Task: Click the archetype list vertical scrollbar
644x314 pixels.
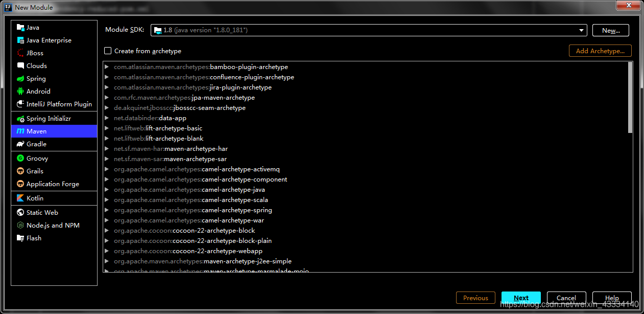Action: 630,97
